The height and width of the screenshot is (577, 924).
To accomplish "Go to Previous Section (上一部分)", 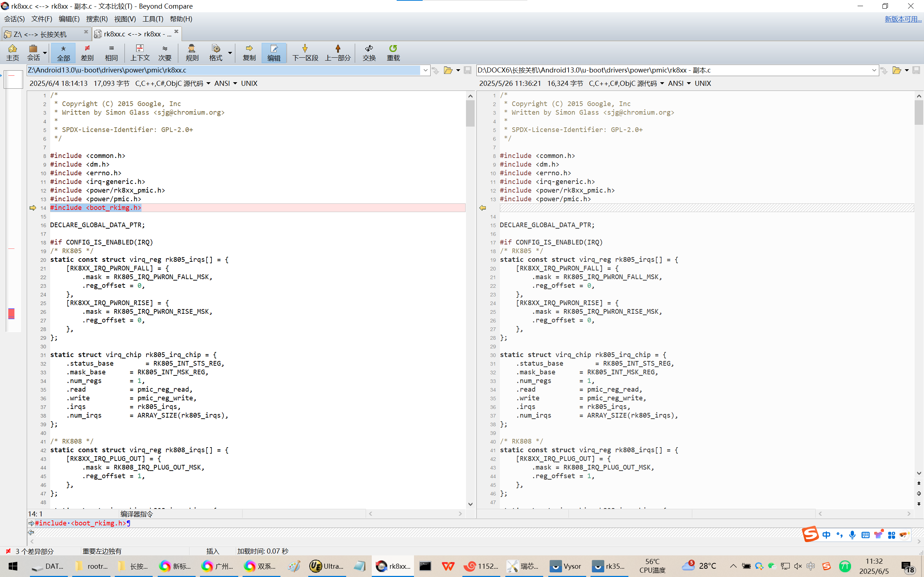I will click(337, 52).
